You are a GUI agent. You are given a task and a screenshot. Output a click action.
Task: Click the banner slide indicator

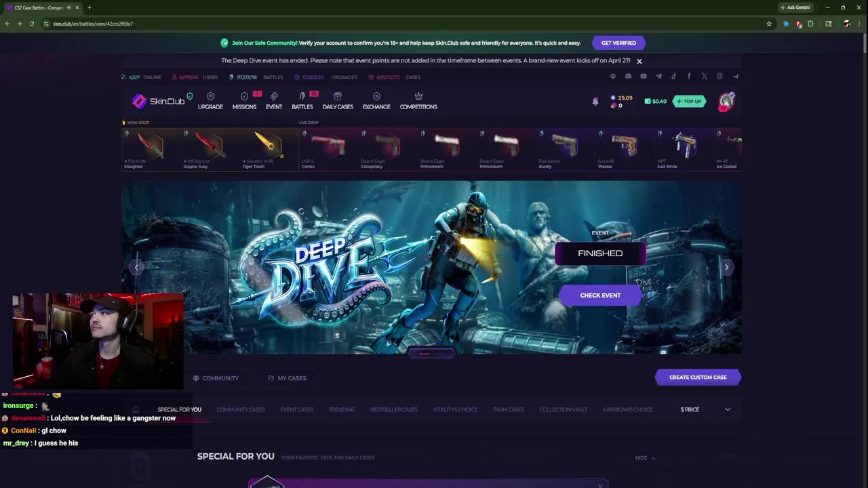pos(431,354)
